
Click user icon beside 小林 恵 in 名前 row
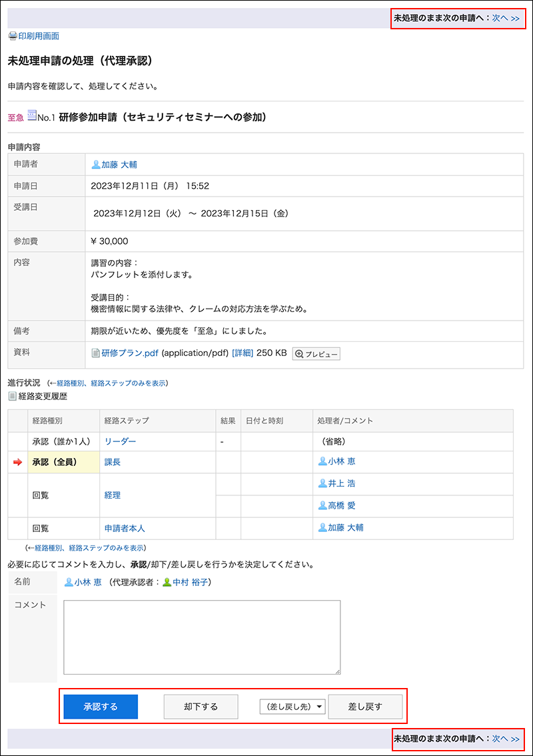(69, 583)
